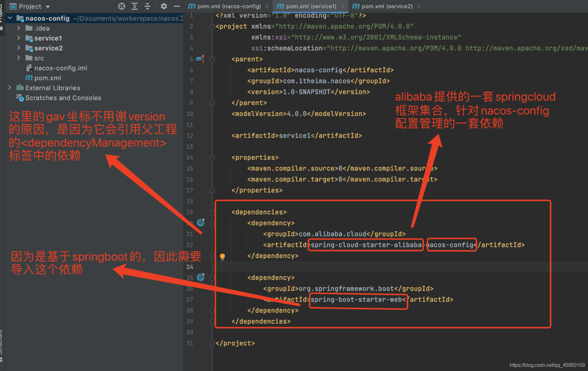This screenshot has width=588, height=371.
Task: Click line number 31 in gutter
Action: pyautogui.click(x=190, y=343)
